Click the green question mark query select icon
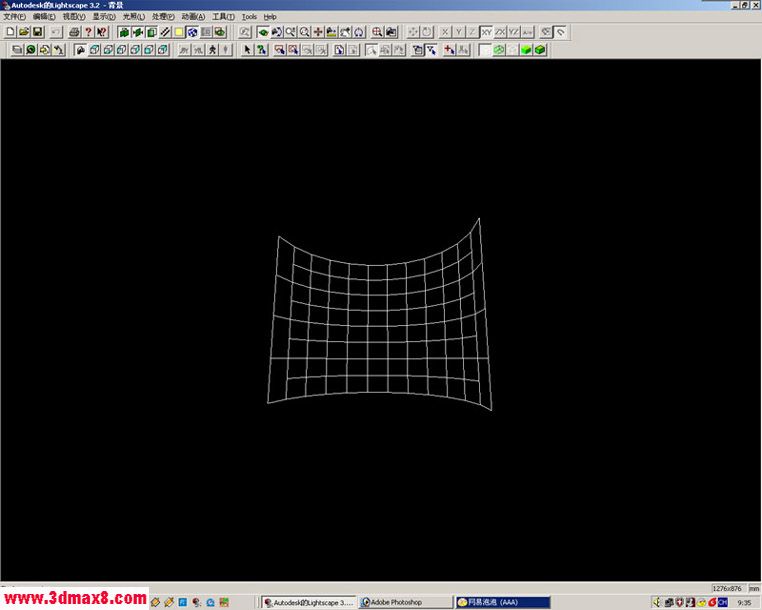The image size is (762, 610). [261, 50]
